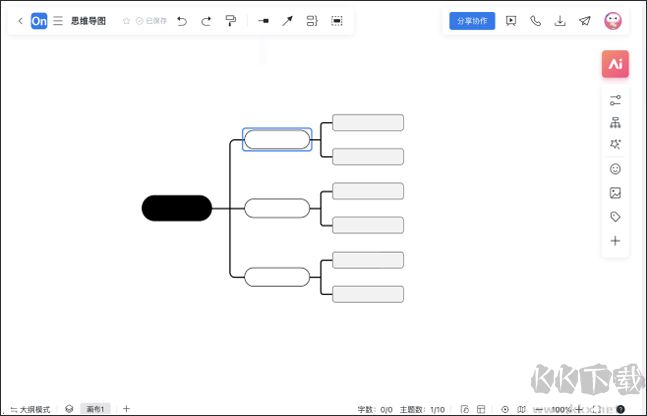
Task: Insert an image via the picture icon
Action: pos(615,193)
